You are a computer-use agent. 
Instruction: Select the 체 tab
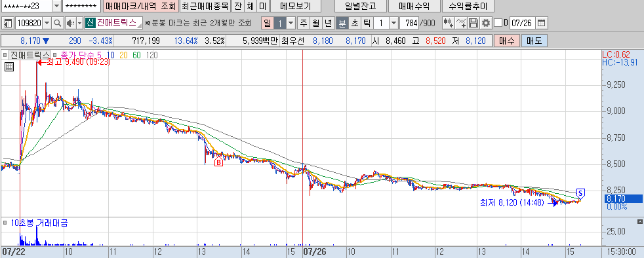tap(250, 6)
